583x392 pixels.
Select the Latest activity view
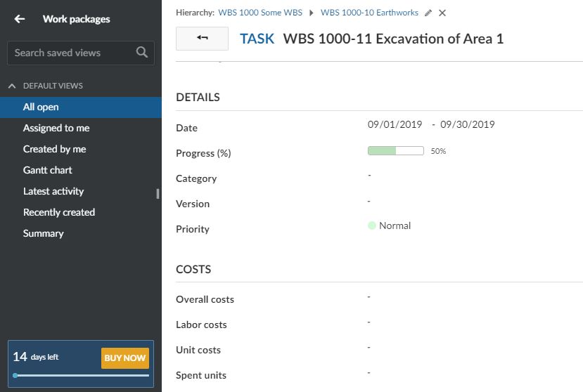pos(53,191)
